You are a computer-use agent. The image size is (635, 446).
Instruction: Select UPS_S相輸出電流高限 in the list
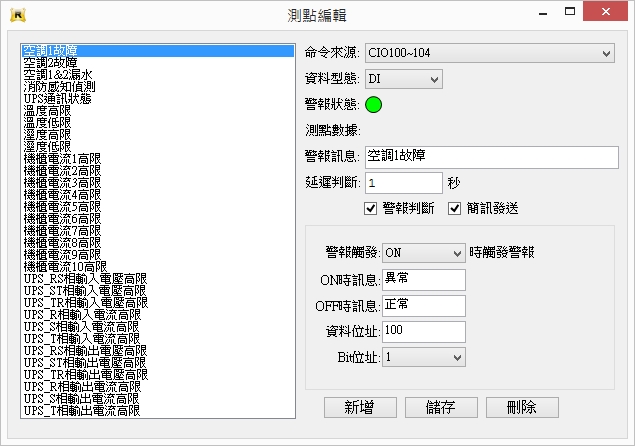tap(158, 399)
